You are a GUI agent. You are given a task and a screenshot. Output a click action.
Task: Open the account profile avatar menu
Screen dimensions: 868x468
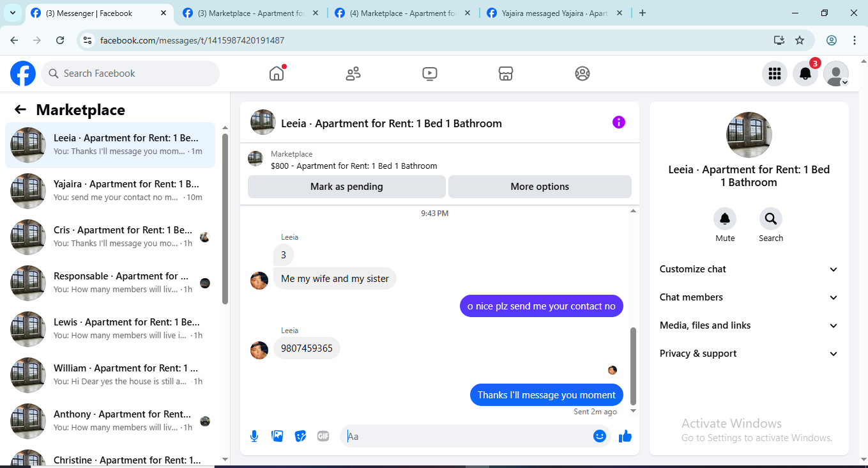tap(836, 74)
